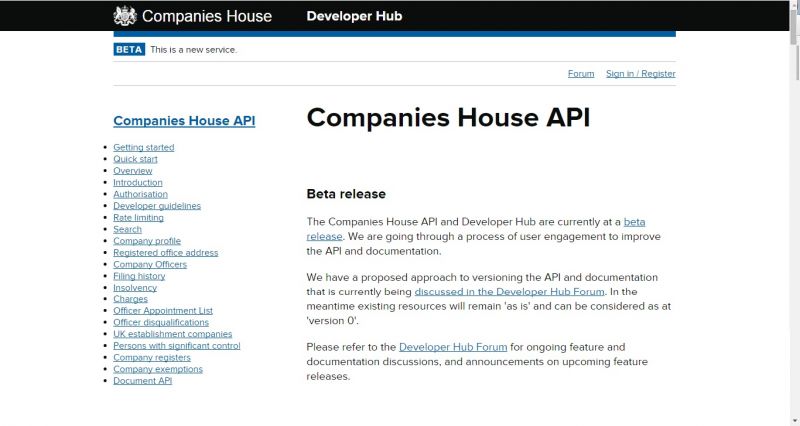Go to Company registers
This screenshot has width=800, height=426.
[152, 358]
